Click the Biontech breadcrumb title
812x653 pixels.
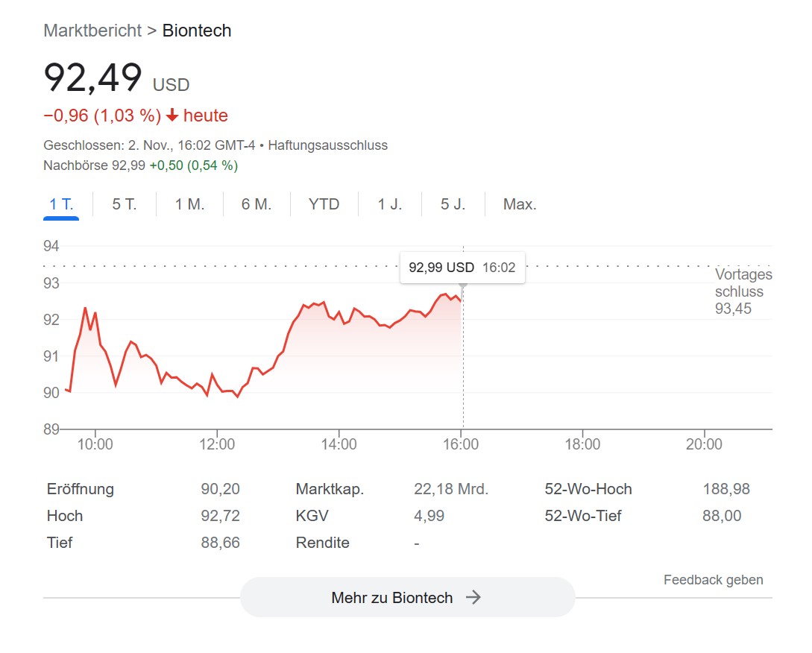197,31
